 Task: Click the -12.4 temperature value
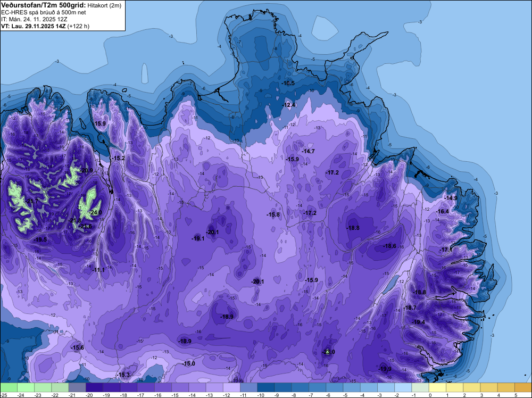(x=289, y=105)
